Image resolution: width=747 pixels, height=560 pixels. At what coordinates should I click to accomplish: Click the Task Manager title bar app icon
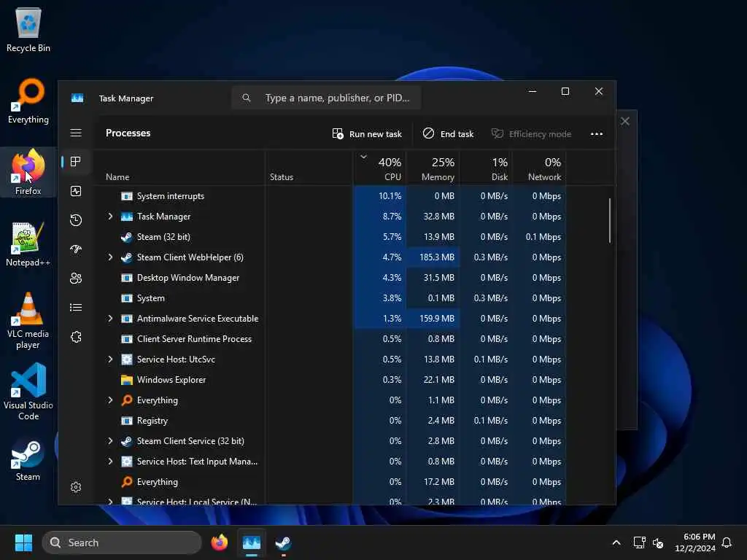(77, 98)
